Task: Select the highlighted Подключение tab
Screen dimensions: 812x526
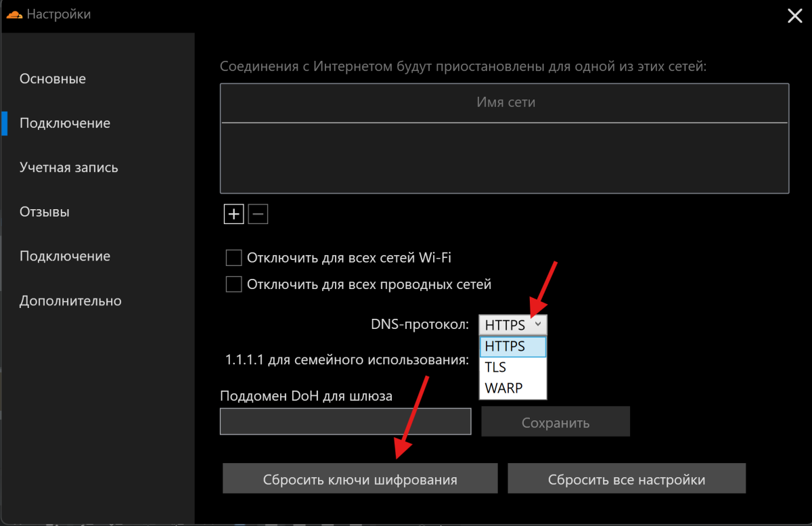Action: [x=65, y=123]
